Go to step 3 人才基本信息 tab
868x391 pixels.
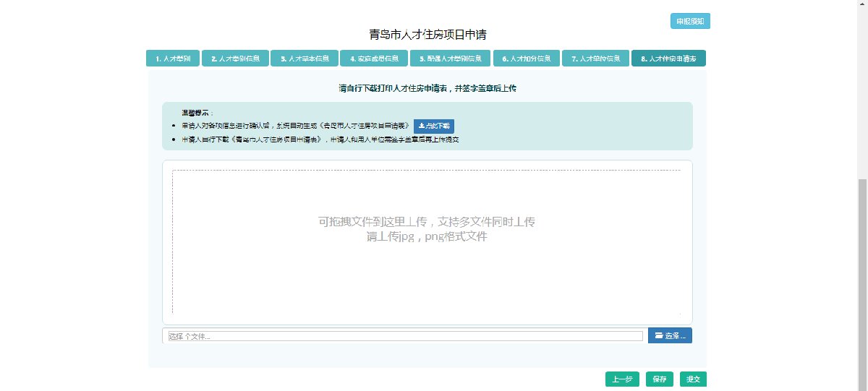[305, 59]
